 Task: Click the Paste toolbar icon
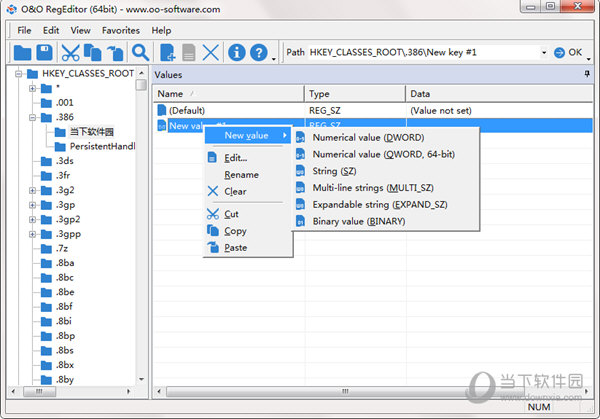tap(115, 53)
